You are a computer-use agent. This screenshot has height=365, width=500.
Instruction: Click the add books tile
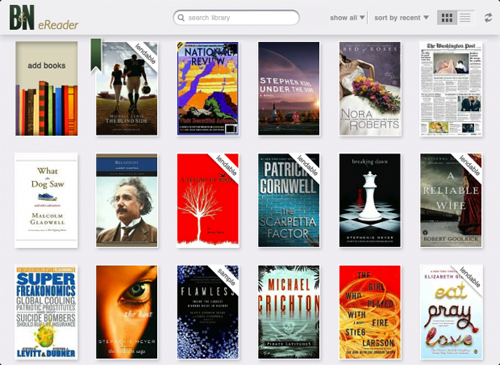pos(46,89)
